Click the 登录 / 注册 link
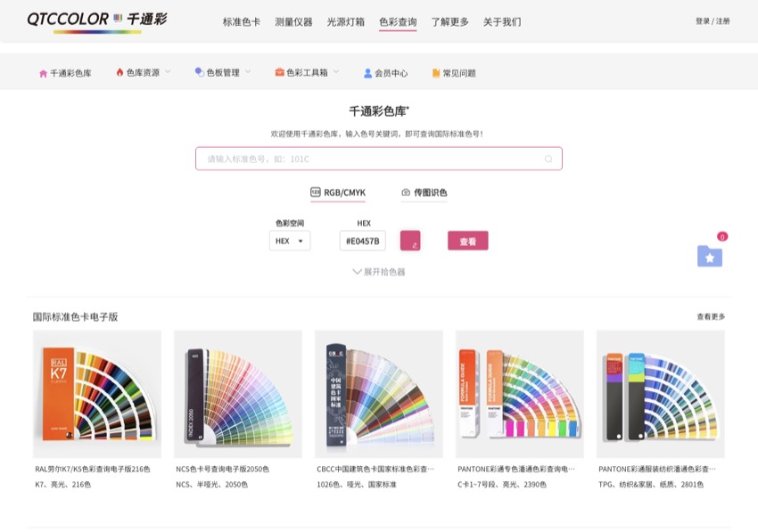This screenshot has width=758, height=532. 713,20
